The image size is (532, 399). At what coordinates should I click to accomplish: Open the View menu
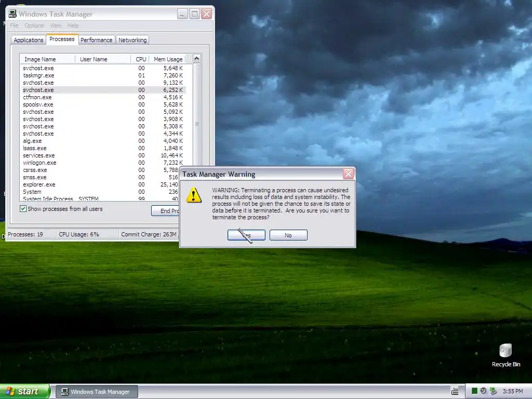coord(56,25)
